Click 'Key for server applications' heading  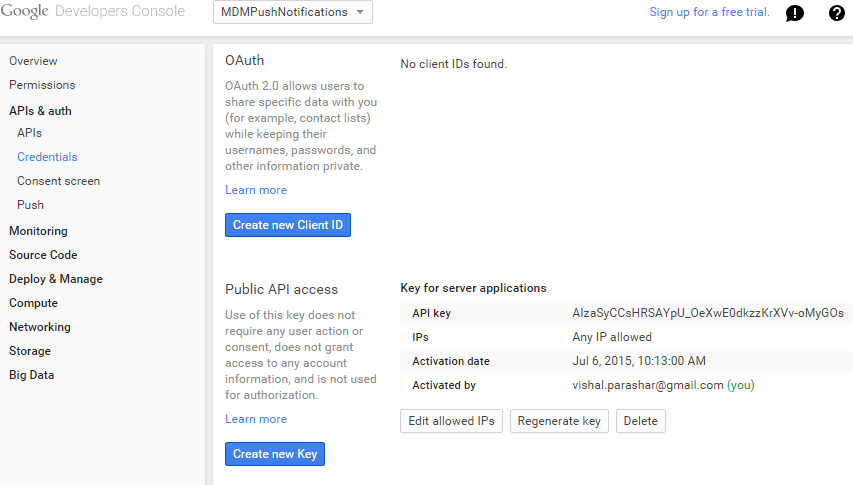click(473, 288)
